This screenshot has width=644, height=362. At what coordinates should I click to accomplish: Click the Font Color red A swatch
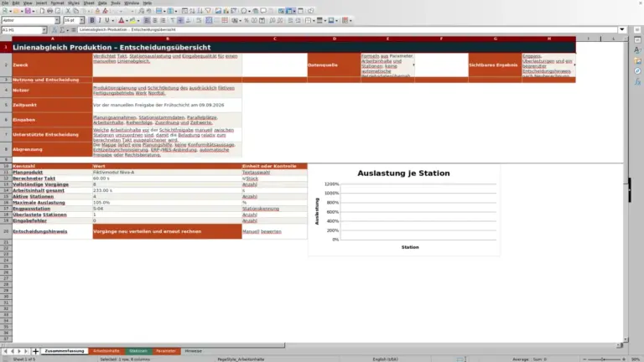tap(121, 20)
